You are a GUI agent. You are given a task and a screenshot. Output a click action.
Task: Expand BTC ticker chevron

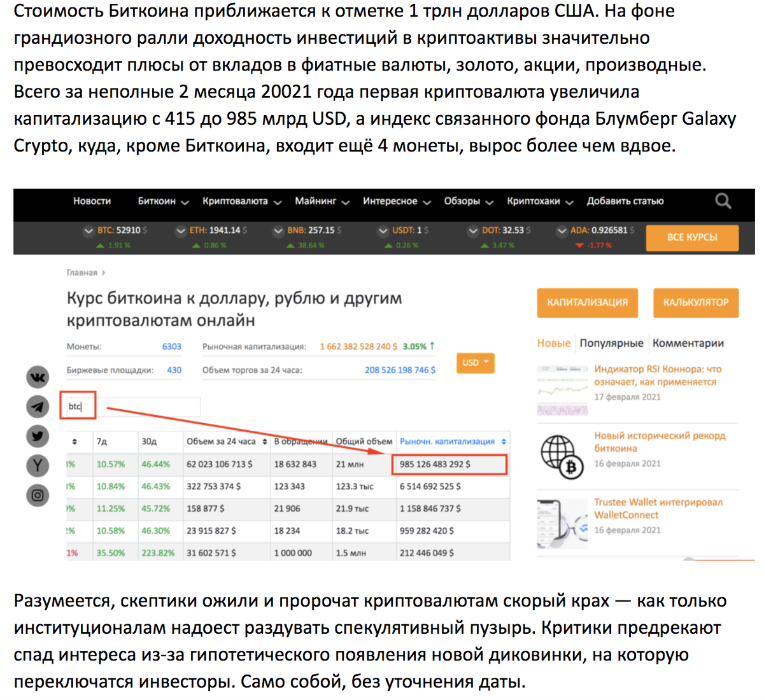(88, 230)
